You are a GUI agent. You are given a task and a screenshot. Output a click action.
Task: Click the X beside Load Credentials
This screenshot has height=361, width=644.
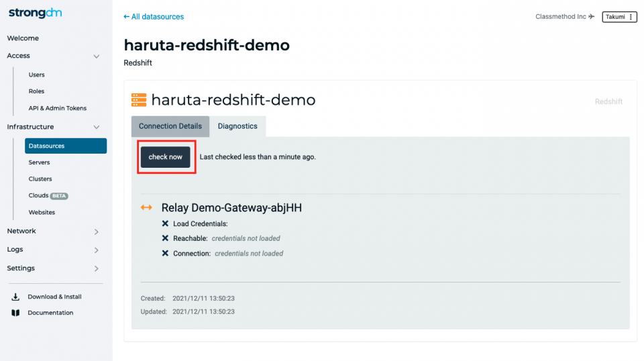click(x=165, y=223)
